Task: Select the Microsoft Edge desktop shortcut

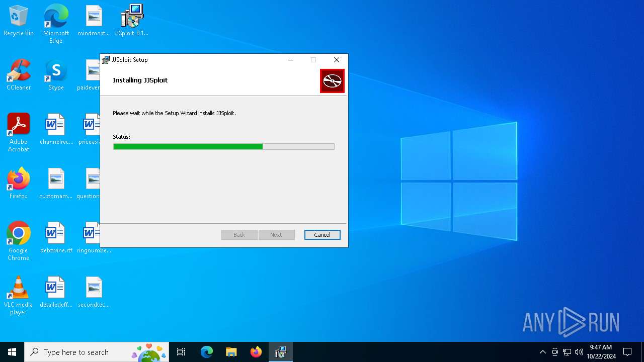Action: 56,24
